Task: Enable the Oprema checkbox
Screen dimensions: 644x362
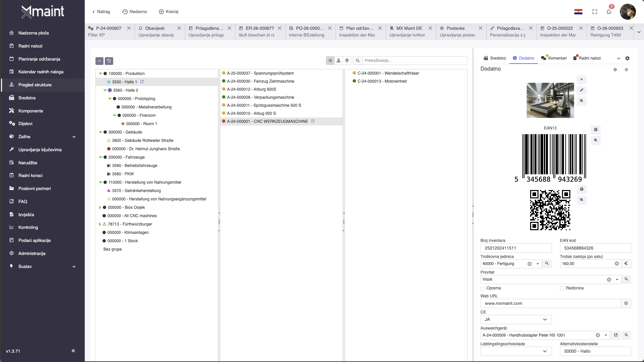Action: coord(483,288)
